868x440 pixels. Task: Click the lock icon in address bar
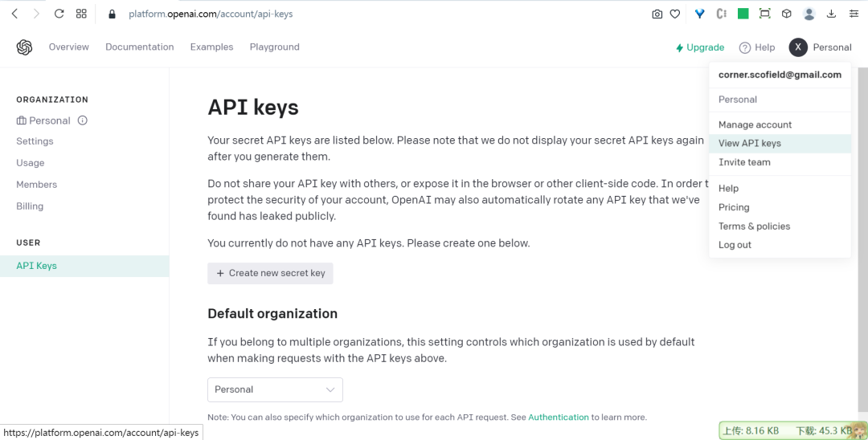(112, 14)
